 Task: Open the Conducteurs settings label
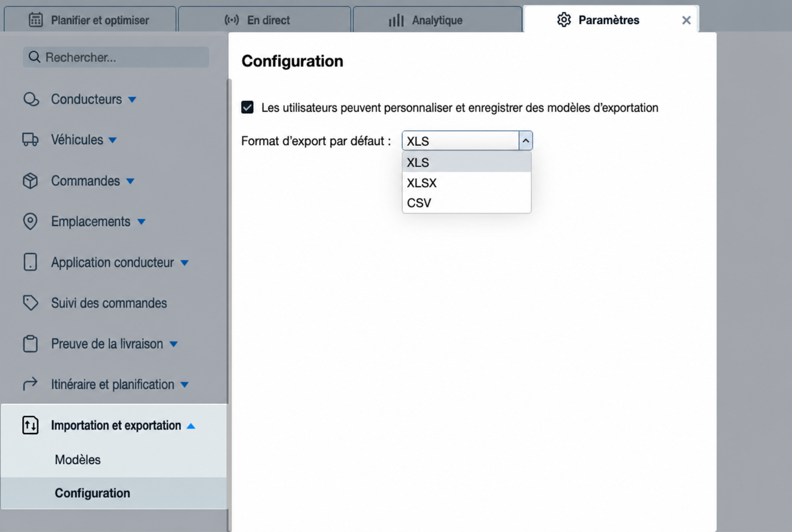86,99
